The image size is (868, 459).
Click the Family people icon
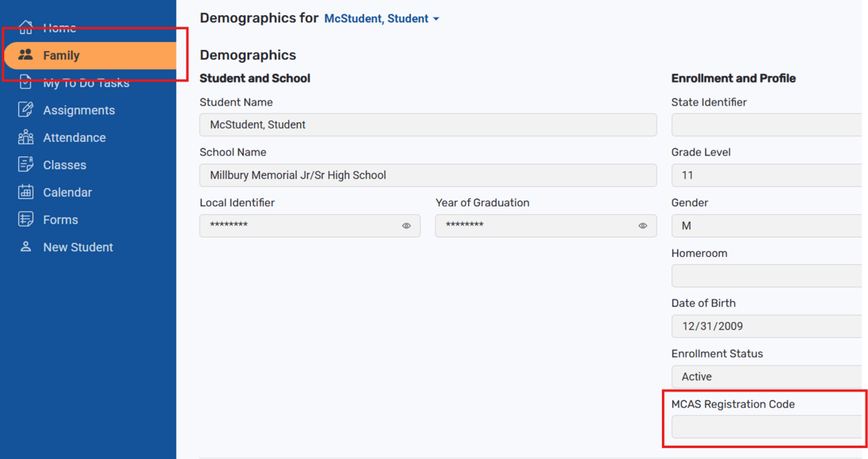coord(26,55)
